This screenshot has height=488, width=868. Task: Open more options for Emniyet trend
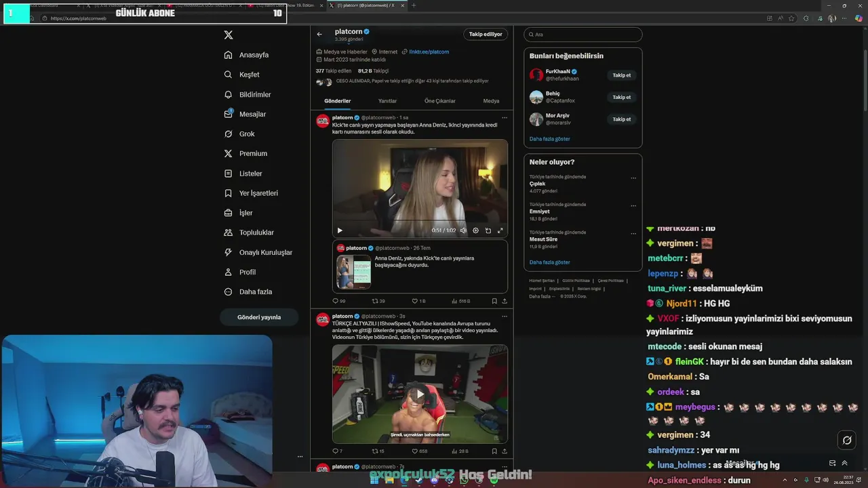[633, 206]
